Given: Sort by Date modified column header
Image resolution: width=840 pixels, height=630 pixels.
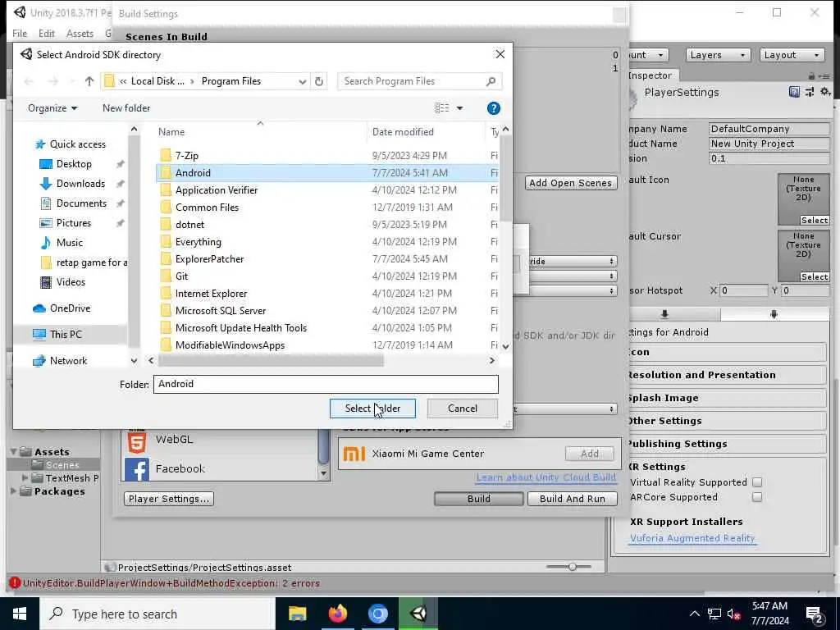Looking at the screenshot, I should [x=403, y=132].
